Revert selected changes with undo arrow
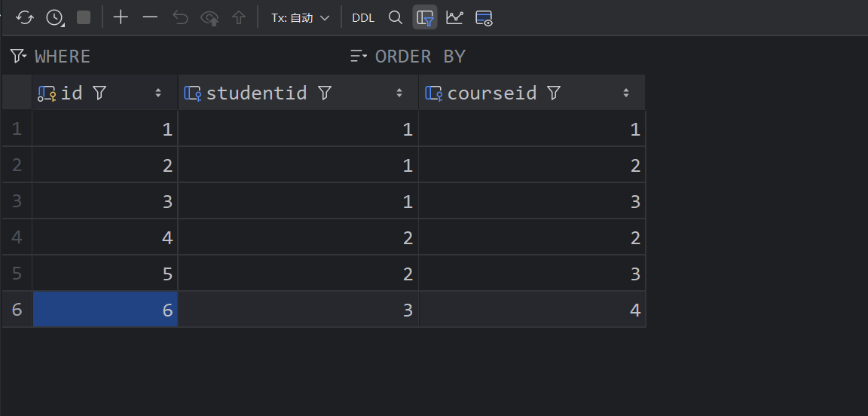The image size is (868, 416). click(181, 18)
